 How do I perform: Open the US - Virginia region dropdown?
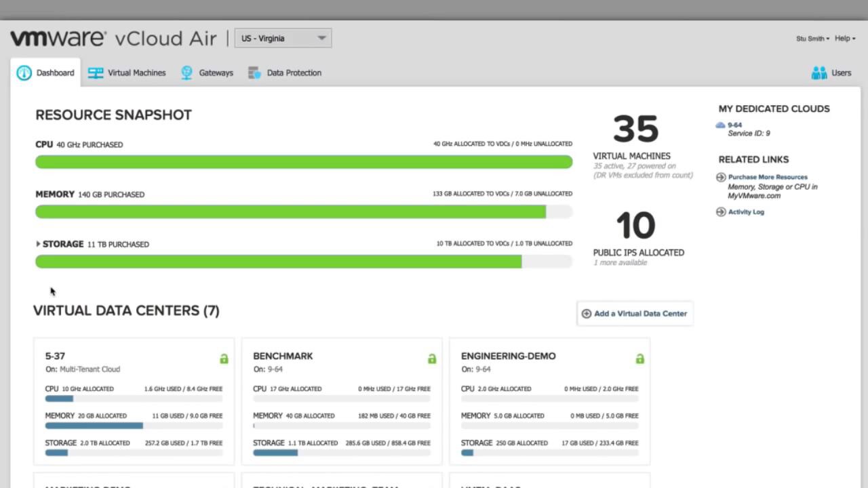coord(283,38)
